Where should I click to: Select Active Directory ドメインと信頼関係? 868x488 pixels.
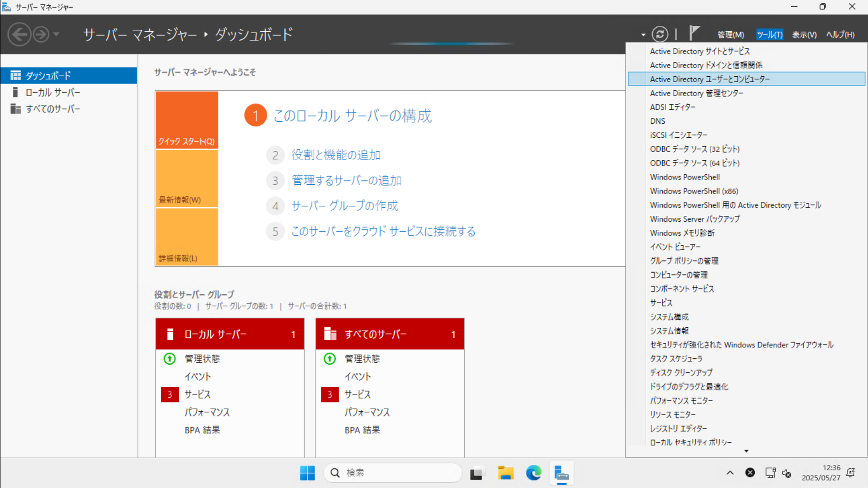tap(747, 65)
